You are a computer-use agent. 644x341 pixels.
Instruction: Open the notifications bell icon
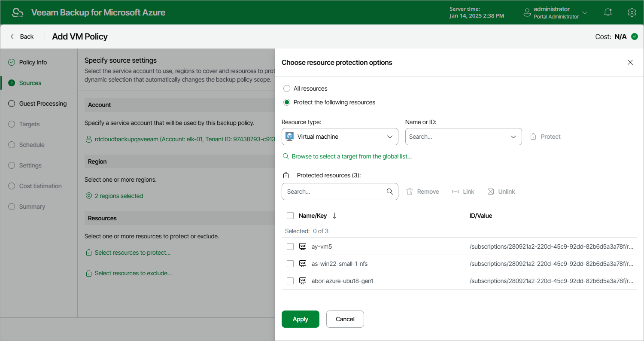click(608, 12)
